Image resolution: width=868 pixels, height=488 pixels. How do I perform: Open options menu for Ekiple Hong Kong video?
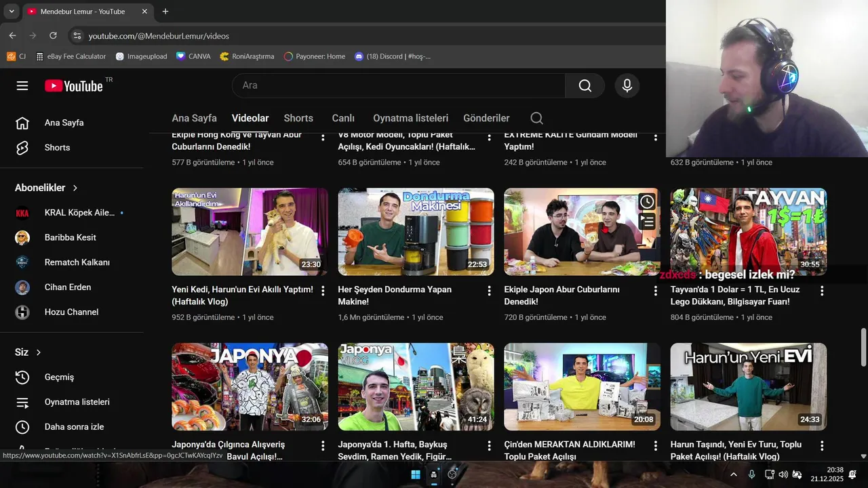tap(323, 137)
